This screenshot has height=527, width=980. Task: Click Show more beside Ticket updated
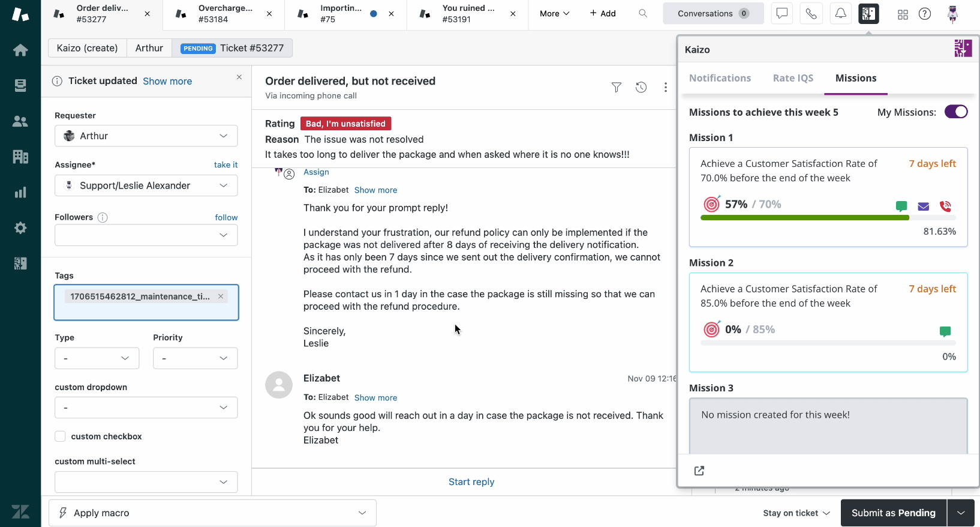(167, 81)
